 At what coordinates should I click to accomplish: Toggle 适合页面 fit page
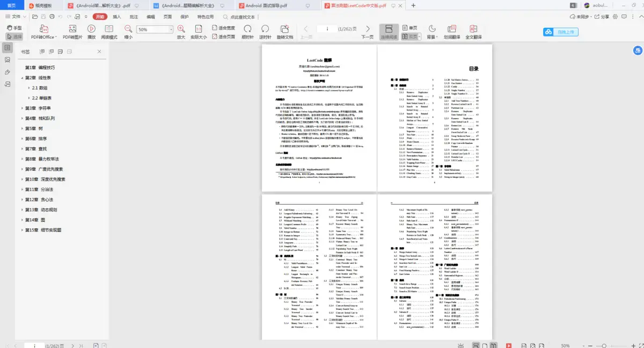point(223,37)
